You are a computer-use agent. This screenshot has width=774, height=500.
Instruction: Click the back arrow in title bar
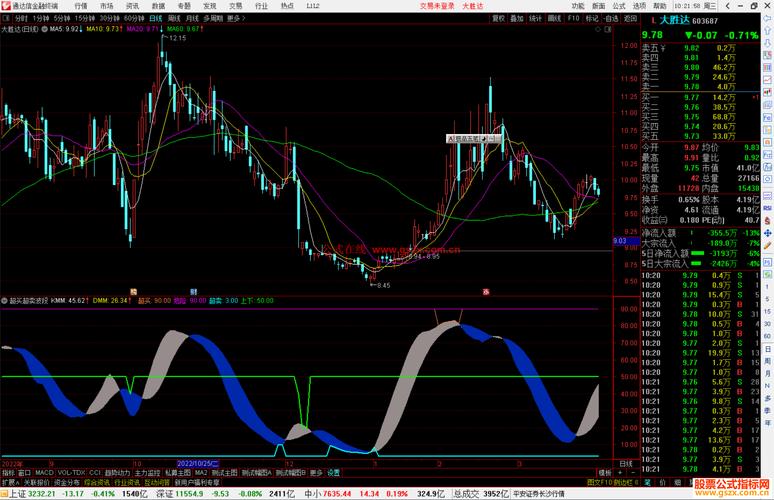coord(728,6)
